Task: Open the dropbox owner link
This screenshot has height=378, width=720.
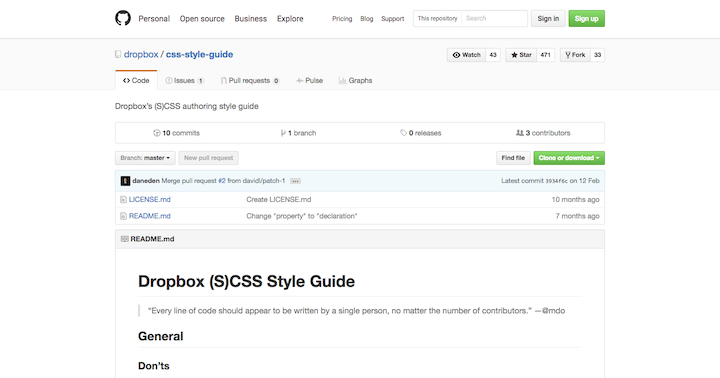Action: pos(141,54)
